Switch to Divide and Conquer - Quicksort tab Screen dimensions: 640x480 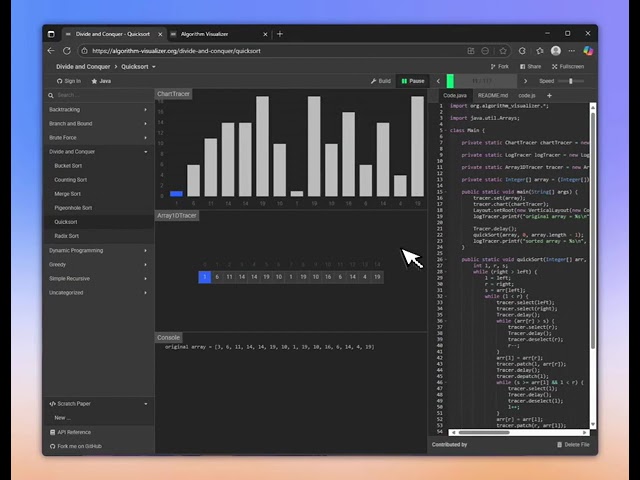(113, 34)
